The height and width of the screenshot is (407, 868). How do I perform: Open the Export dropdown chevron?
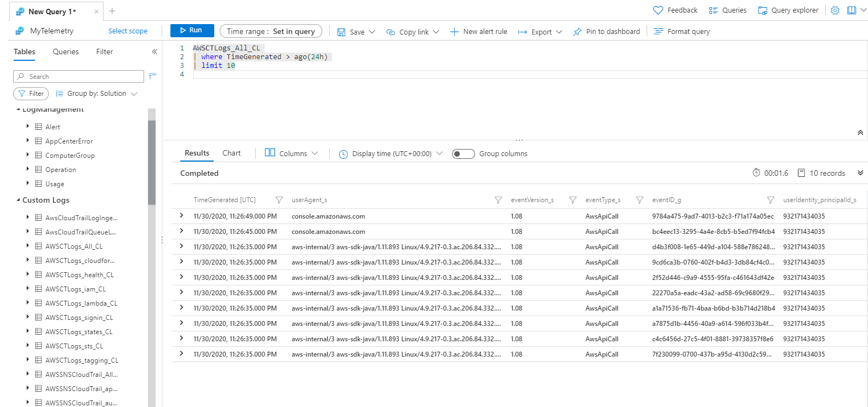pos(559,32)
